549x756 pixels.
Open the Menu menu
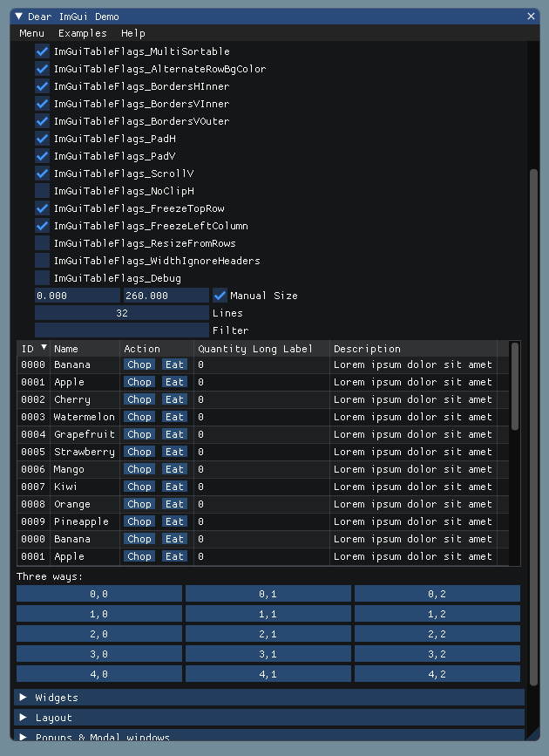tap(32, 33)
